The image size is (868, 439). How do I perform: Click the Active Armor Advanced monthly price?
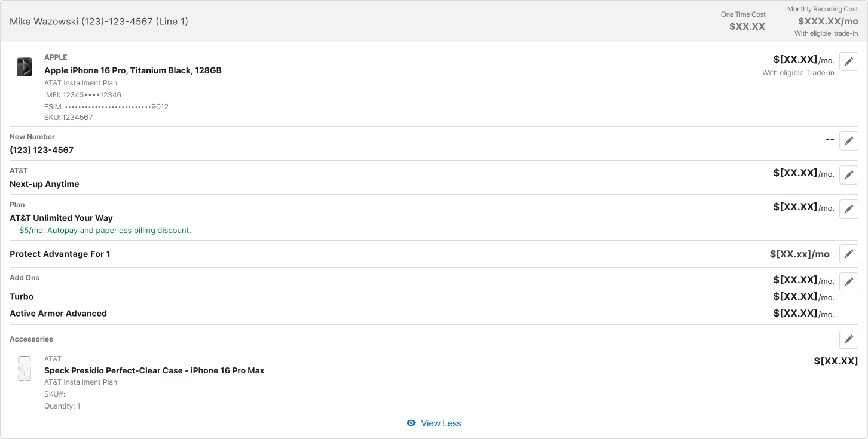803,314
